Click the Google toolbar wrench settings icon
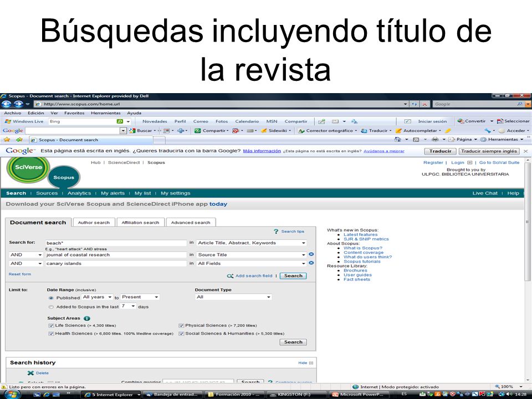532x399 pixels. [488, 131]
